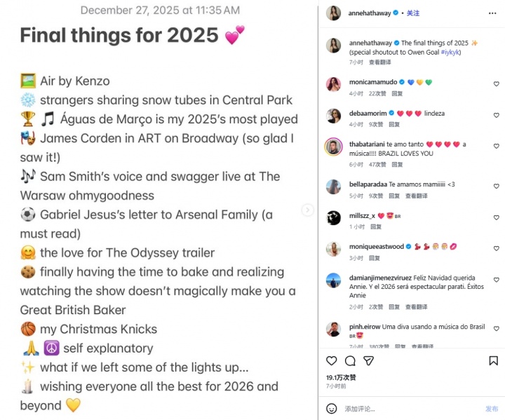This screenshot has width=505, height=420.
Task: Like the post with the heart icon
Action: click(x=332, y=361)
